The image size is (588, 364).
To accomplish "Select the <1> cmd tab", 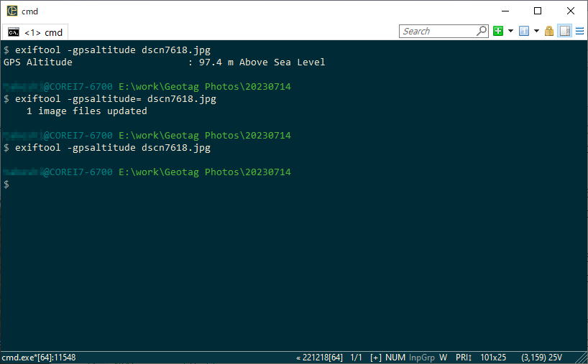I will tap(35, 32).
